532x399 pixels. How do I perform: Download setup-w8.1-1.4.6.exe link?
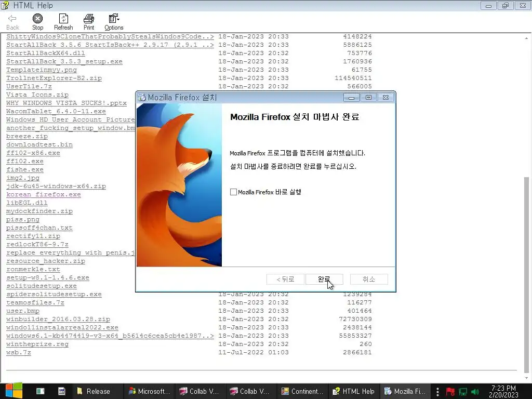[47, 277]
